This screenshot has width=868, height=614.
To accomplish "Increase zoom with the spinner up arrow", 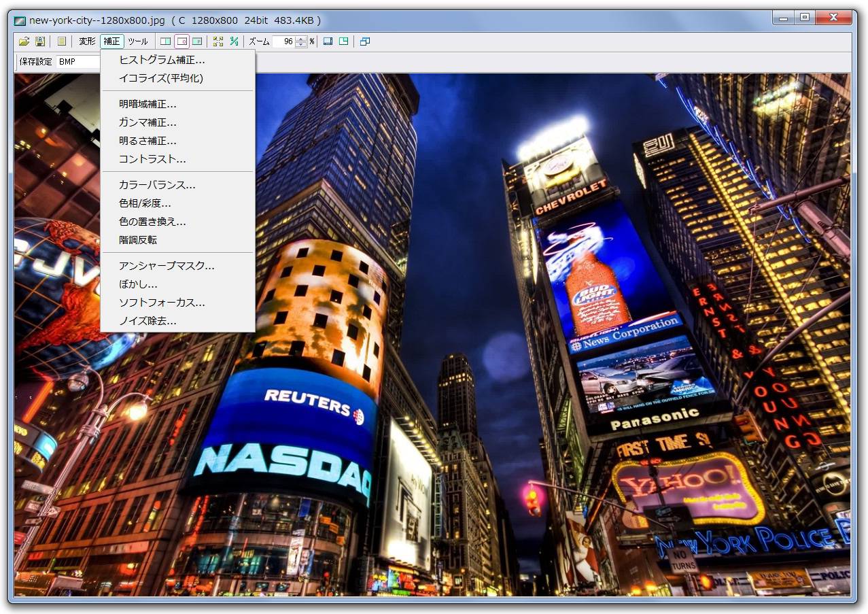I will click(302, 39).
